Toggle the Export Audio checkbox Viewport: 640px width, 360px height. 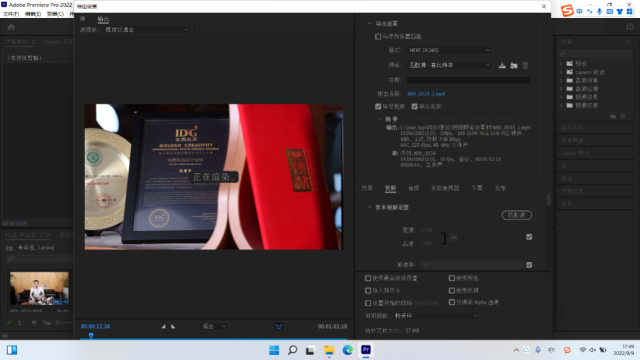[414, 107]
